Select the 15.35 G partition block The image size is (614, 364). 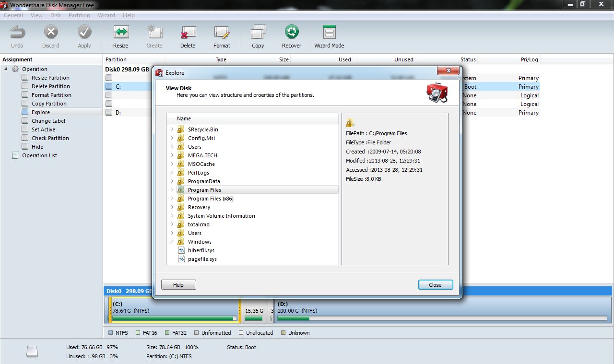[x=254, y=310]
